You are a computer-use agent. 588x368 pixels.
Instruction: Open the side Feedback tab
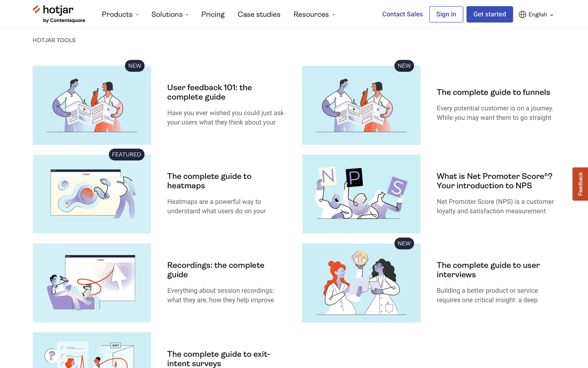[580, 184]
